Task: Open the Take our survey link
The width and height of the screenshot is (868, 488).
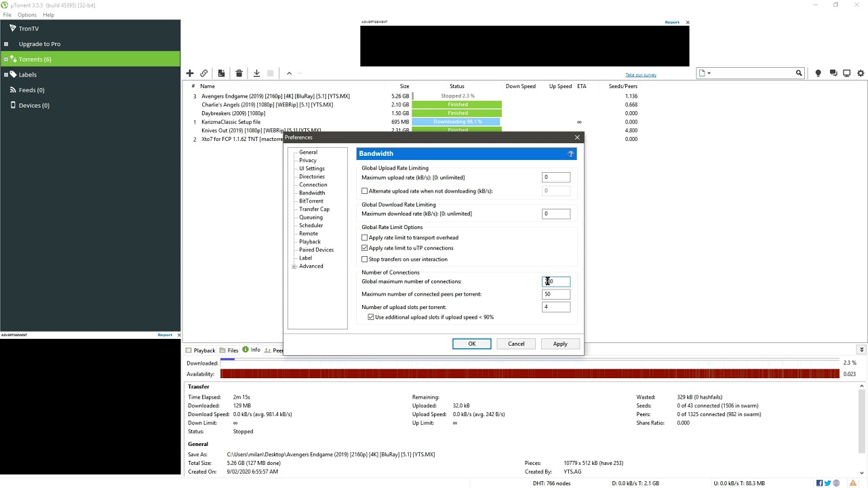Action: pos(641,75)
